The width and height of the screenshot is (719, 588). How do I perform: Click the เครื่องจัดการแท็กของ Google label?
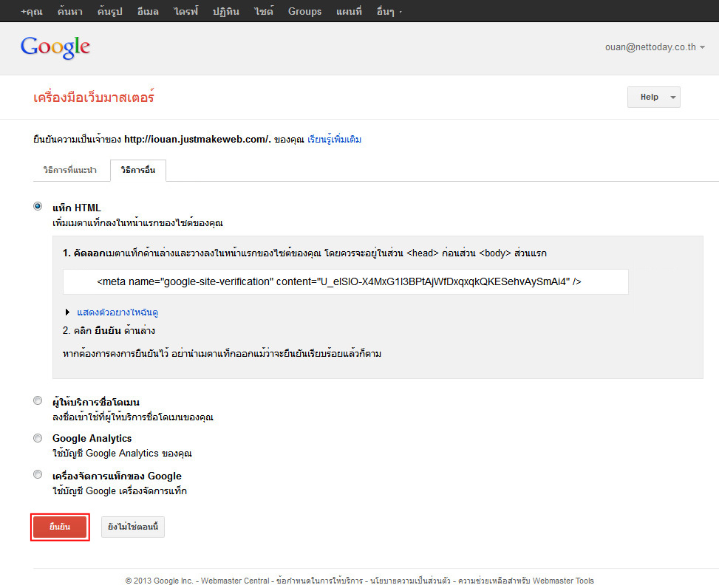117,476
